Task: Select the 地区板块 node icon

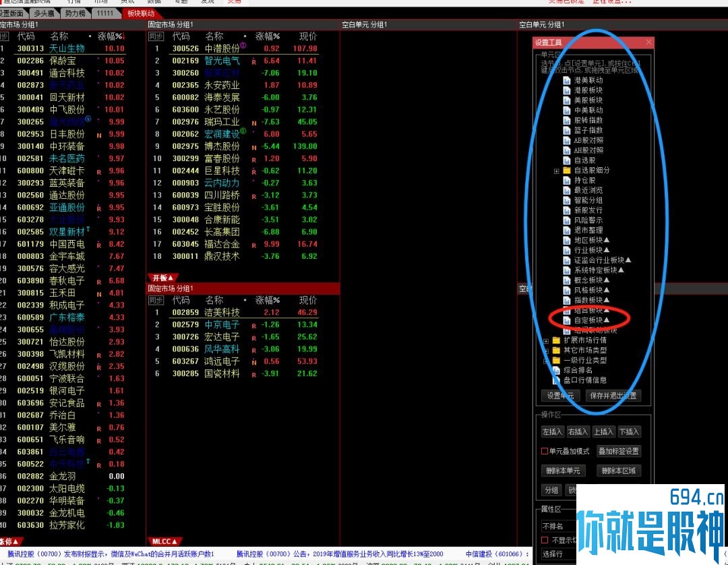Action: 567,241
